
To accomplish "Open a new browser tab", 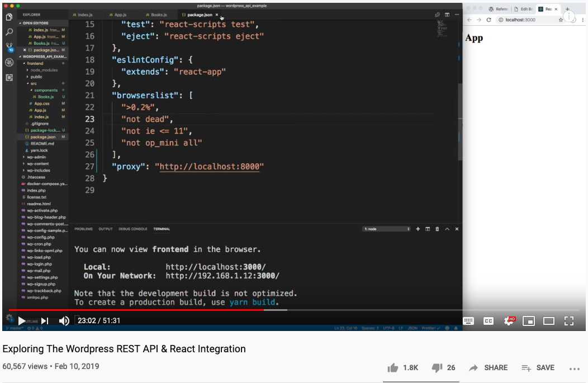I will tap(567, 9).
